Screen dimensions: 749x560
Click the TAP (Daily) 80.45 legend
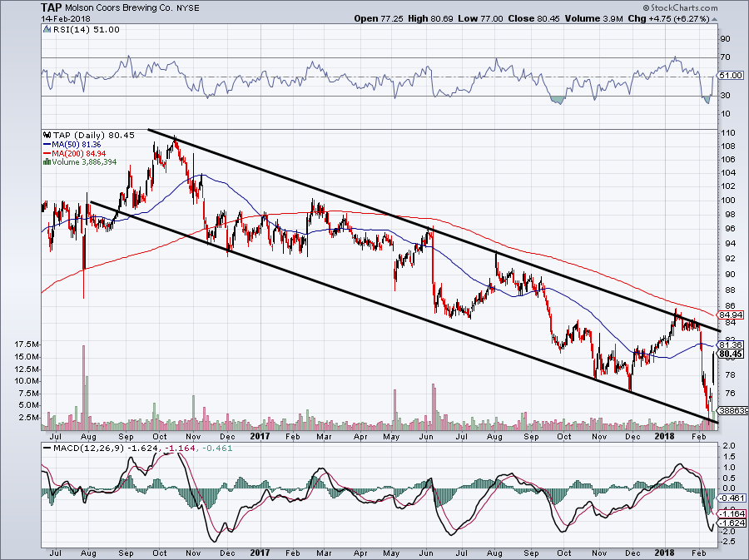coord(93,135)
